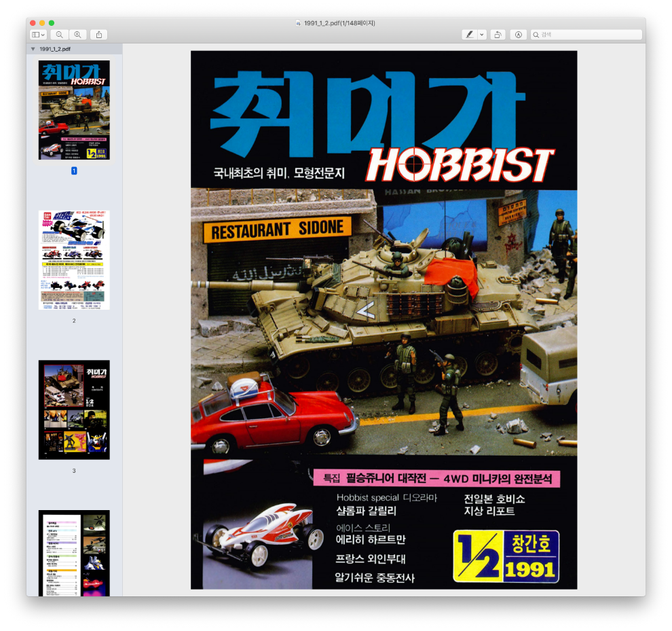
Task: Open the Share button in toolbar
Action: coord(99,35)
